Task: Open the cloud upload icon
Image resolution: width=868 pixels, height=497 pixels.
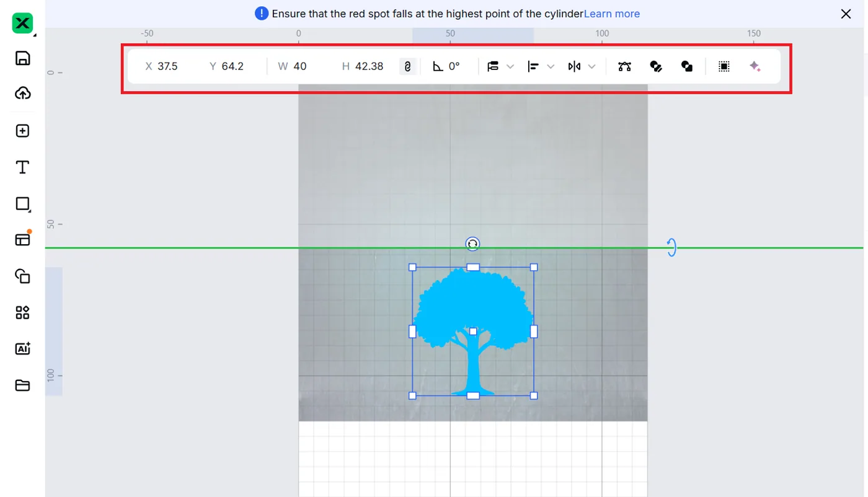Action: (x=23, y=93)
